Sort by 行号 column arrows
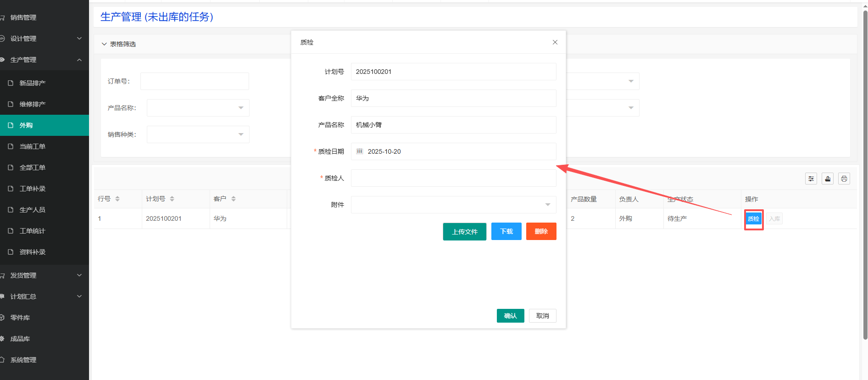The height and width of the screenshot is (380, 868). 117,199
